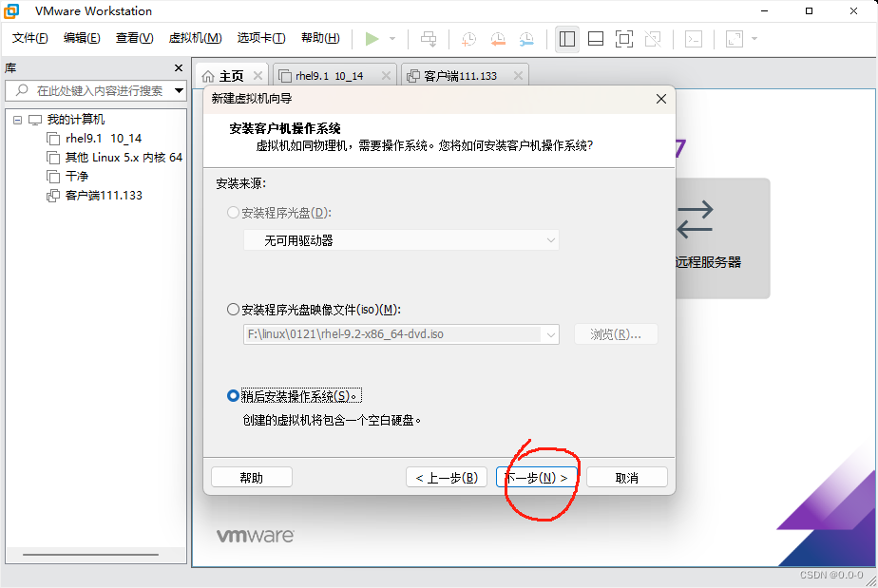Open the 编辑(E) menu
878x588 pixels.
tap(82, 38)
